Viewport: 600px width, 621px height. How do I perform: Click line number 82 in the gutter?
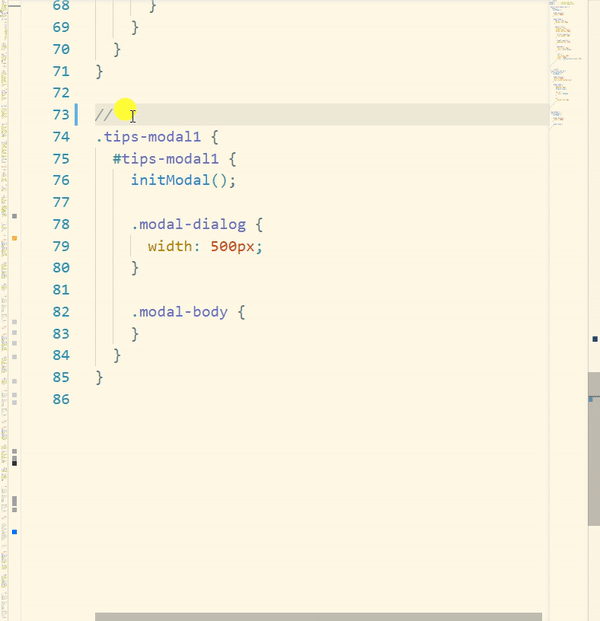[x=61, y=312]
